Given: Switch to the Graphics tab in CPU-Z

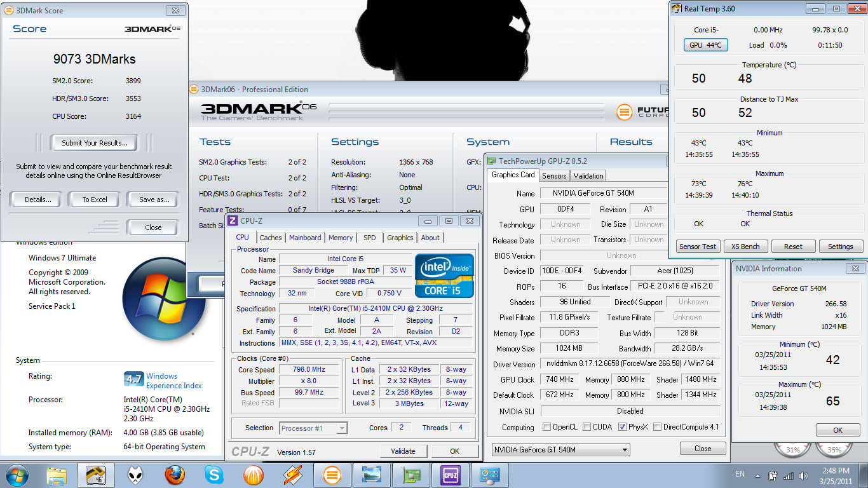Looking at the screenshot, I should tap(400, 238).
